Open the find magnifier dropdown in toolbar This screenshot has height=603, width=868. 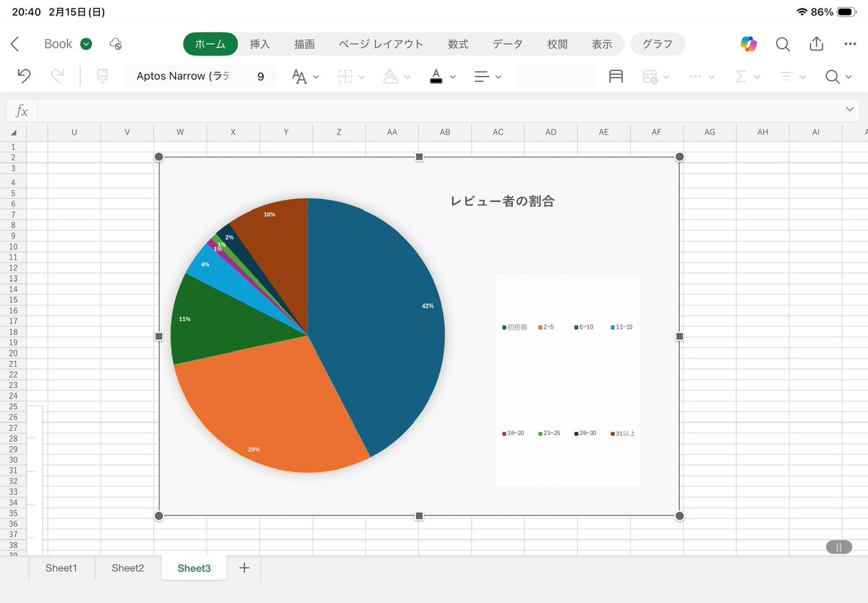coord(839,76)
